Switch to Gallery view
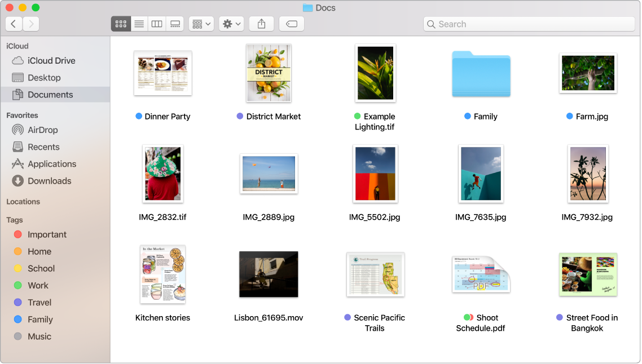Screen dimensions: 642x364 click(x=174, y=24)
